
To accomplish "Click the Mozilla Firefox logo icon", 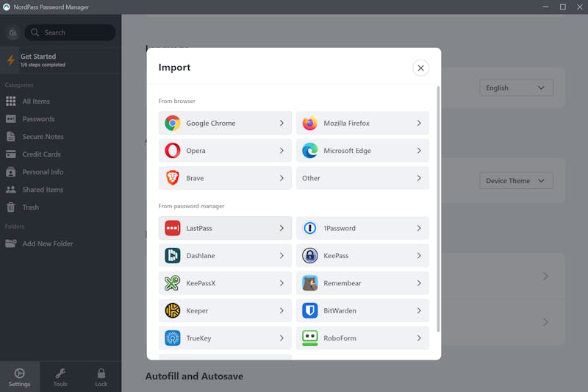I will tap(309, 123).
